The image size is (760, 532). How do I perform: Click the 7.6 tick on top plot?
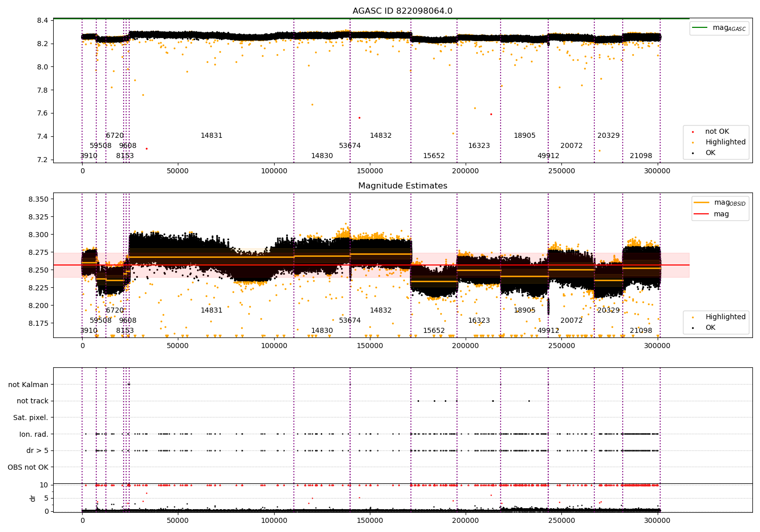pyautogui.click(x=43, y=113)
